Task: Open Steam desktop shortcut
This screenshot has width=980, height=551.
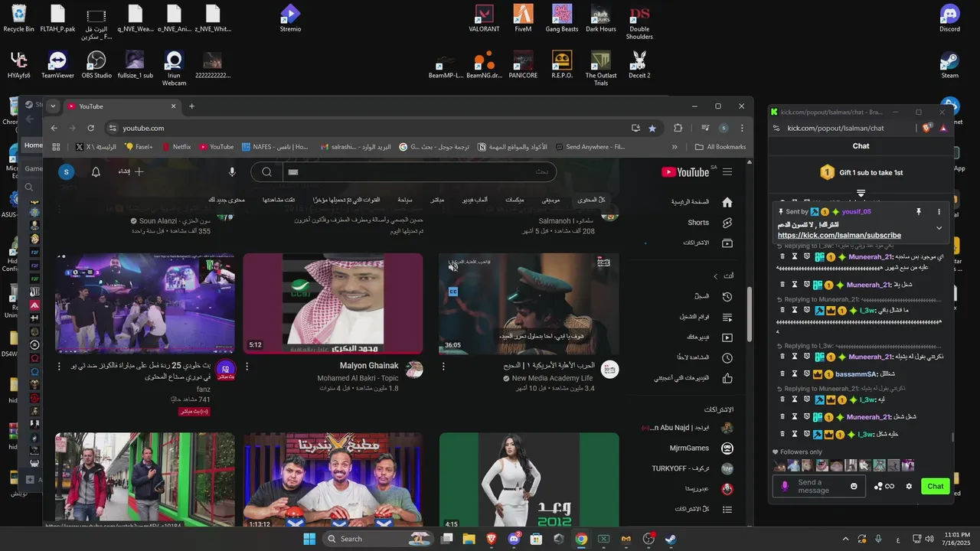Action: click(x=949, y=65)
